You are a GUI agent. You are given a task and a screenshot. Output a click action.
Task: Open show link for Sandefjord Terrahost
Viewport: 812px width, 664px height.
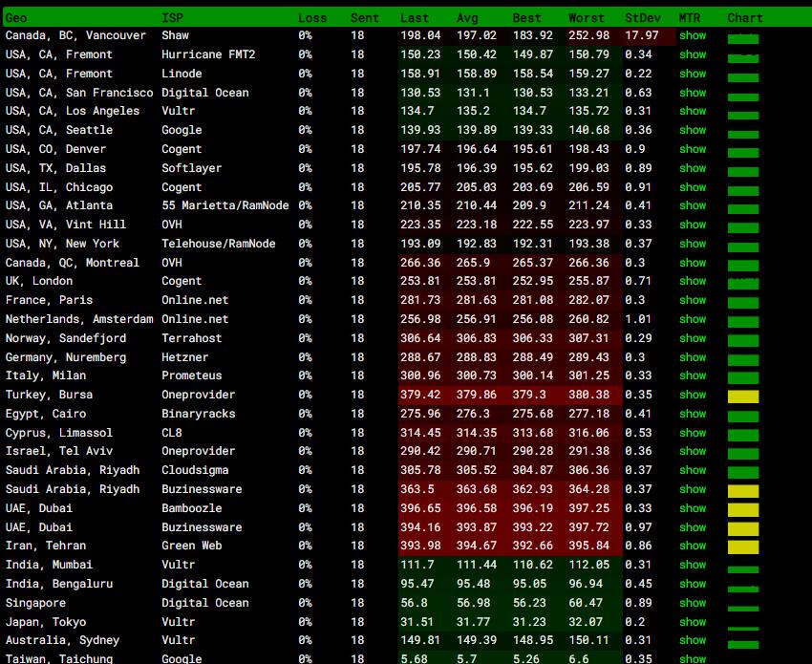point(693,338)
